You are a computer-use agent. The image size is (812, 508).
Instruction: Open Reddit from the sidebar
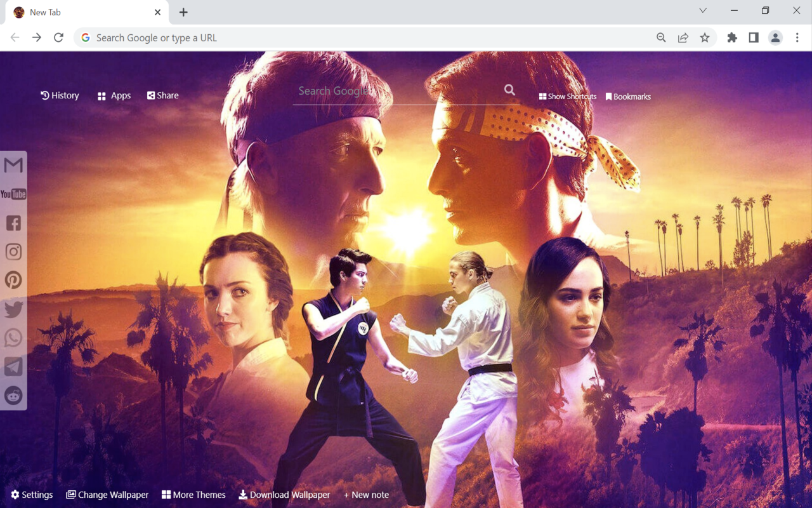(13, 396)
